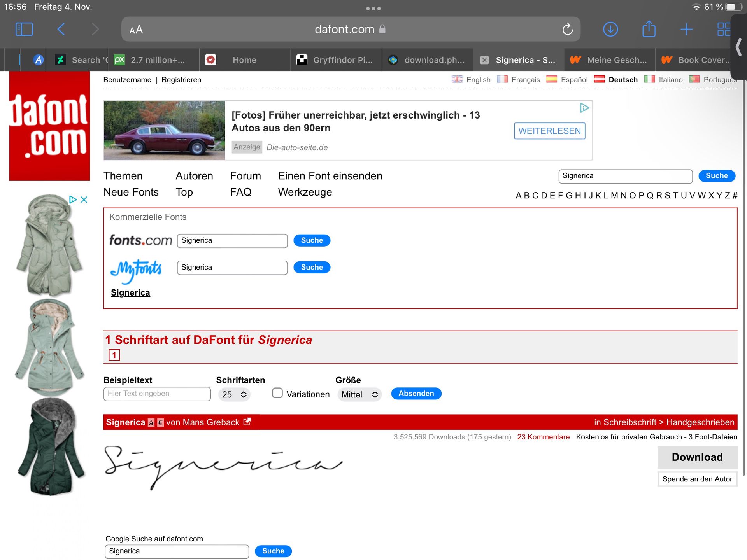Open the Forum

point(245,176)
